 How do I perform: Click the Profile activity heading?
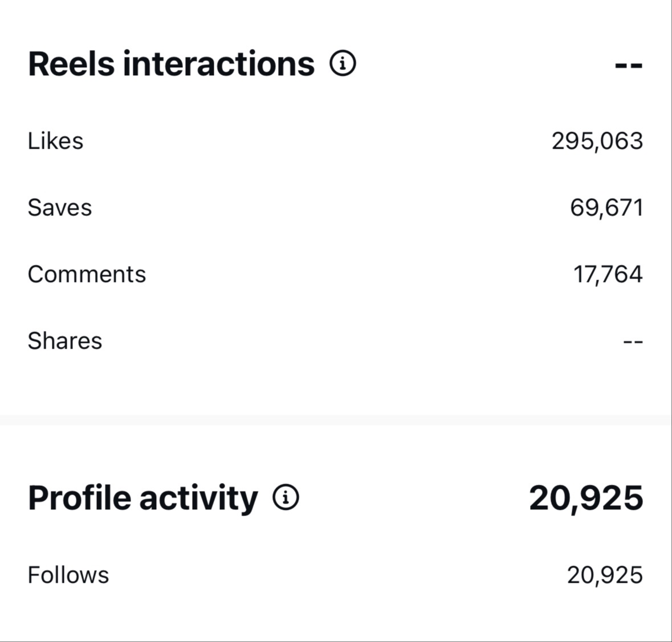(142, 498)
